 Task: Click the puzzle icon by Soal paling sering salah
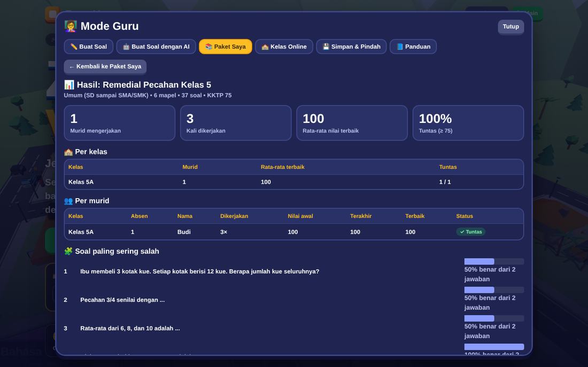coord(68,251)
